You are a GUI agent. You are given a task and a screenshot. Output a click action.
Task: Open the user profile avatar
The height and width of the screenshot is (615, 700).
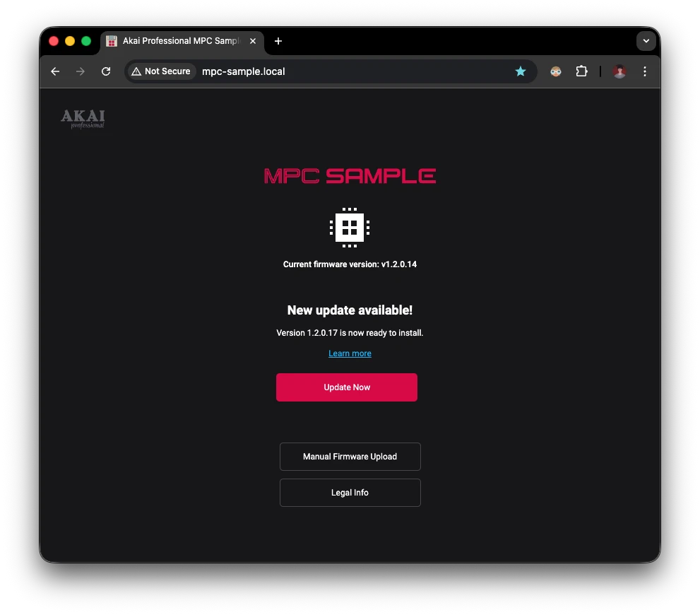[x=619, y=71]
